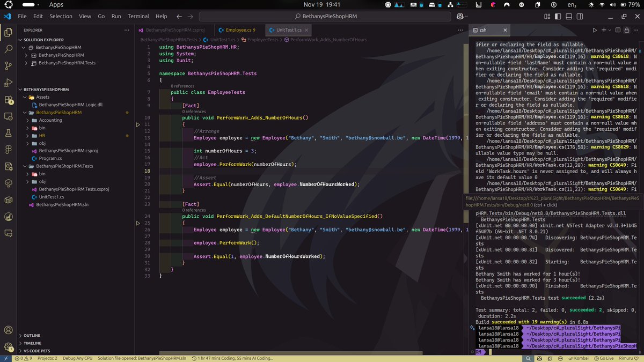This screenshot has width=644, height=362.
Task: Run the PerformWork_Adds_NumberOfHours test via gutter arrow
Action: (x=137, y=125)
